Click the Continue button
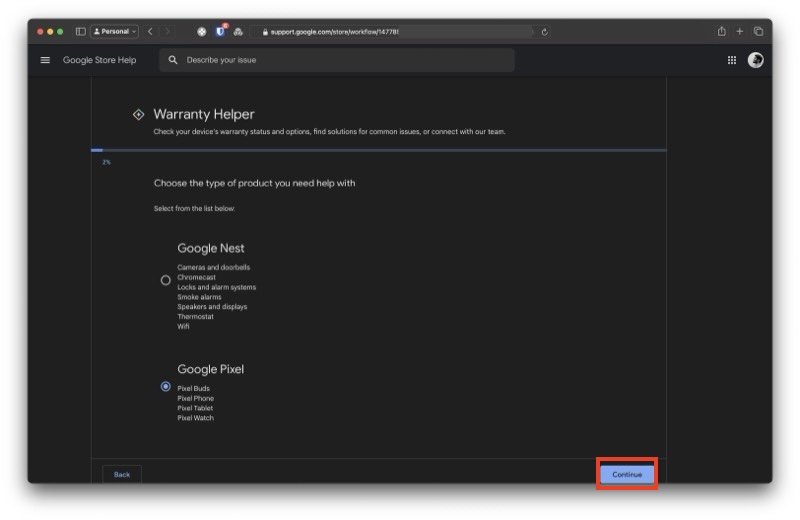This screenshot has height=520, width=800. (x=627, y=474)
